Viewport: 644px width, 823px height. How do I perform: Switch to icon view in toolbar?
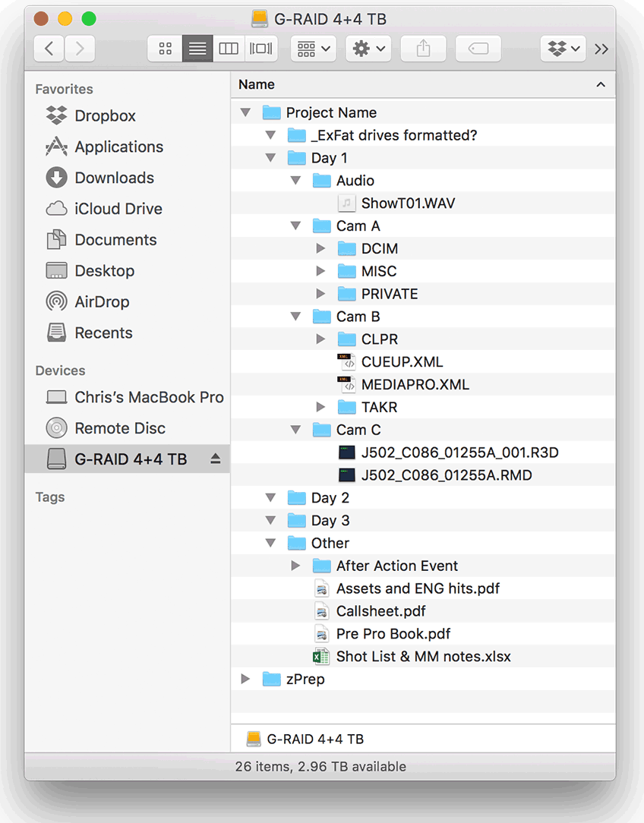coord(165,49)
